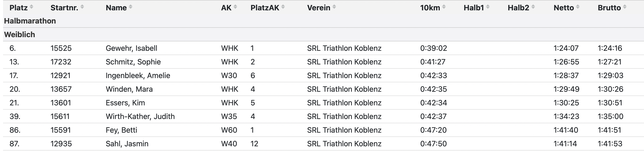Click the Brutto column header text
The width and height of the screenshot is (644, 151).
609,8
